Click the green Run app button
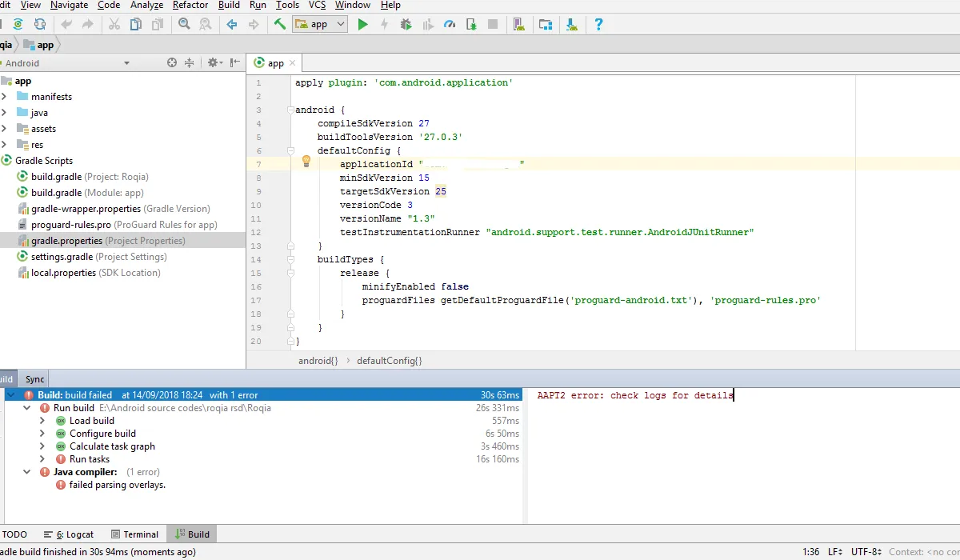Image resolution: width=960 pixels, height=560 pixels. click(x=362, y=25)
